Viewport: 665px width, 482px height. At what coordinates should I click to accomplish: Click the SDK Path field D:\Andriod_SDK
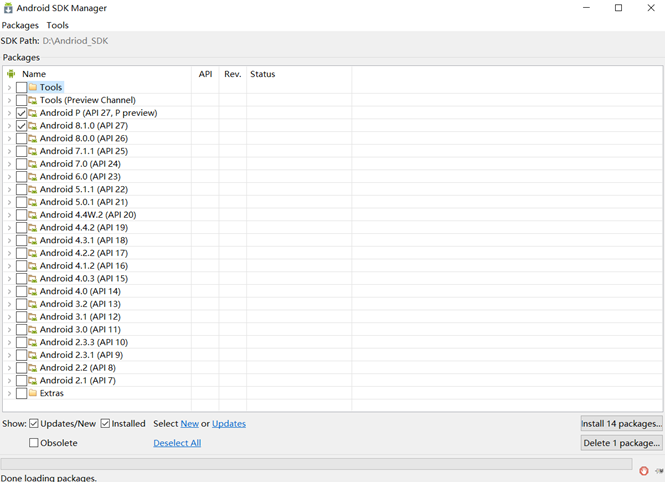pyautogui.click(x=75, y=41)
